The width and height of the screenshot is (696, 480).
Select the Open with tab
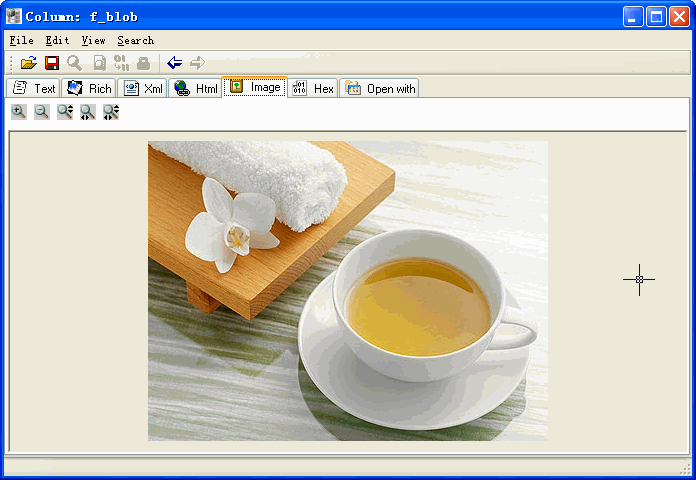(x=380, y=88)
